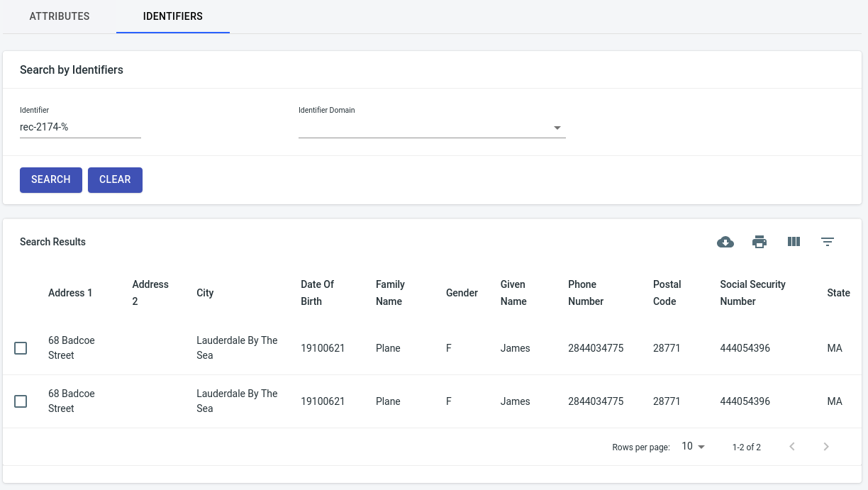Sort by Postal Code header
Viewport: 868px width, 490px height.
(667, 293)
